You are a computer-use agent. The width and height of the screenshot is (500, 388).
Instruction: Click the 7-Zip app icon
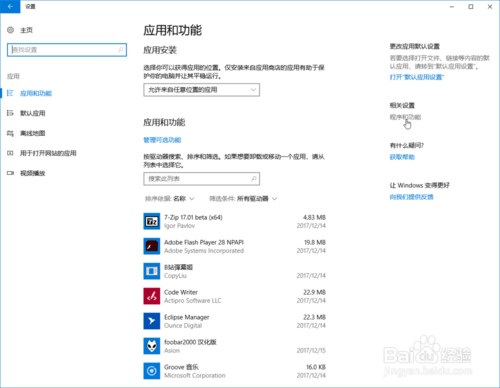pyautogui.click(x=152, y=221)
